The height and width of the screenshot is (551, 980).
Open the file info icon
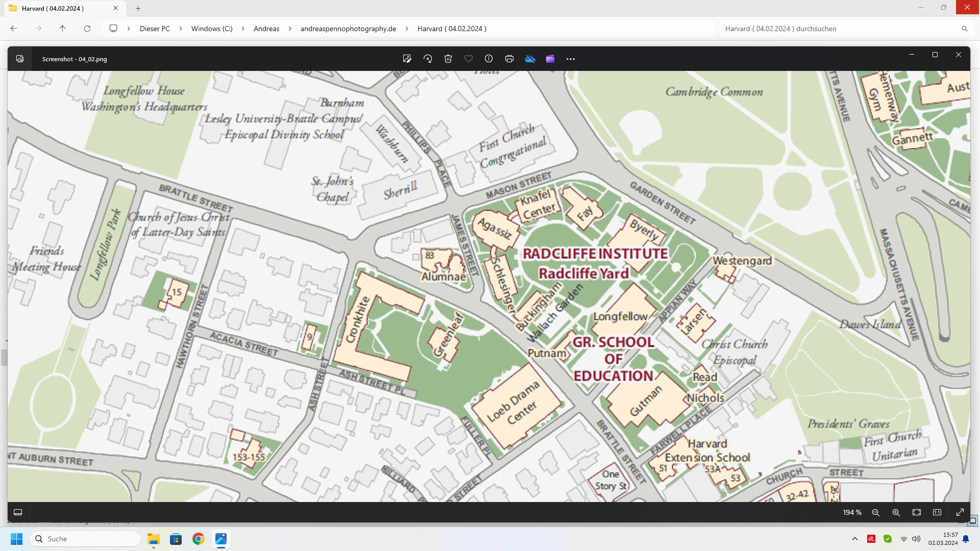[x=488, y=59]
